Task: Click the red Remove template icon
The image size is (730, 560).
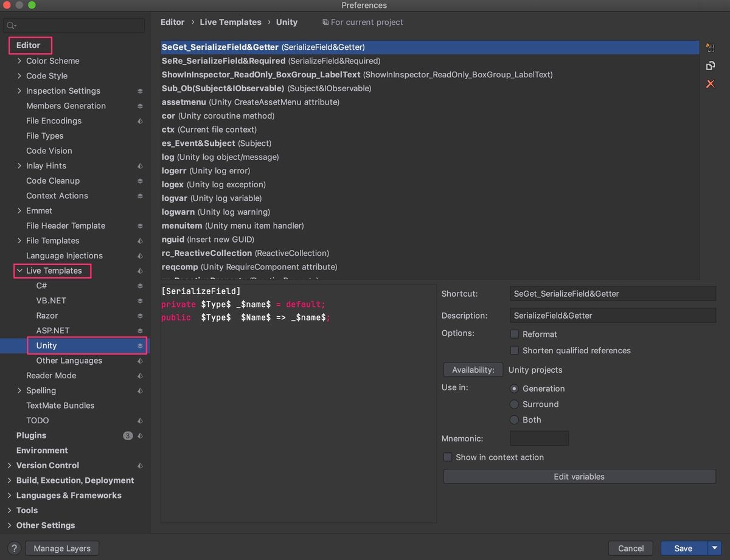Action: pyautogui.click(x=710, y=84)
